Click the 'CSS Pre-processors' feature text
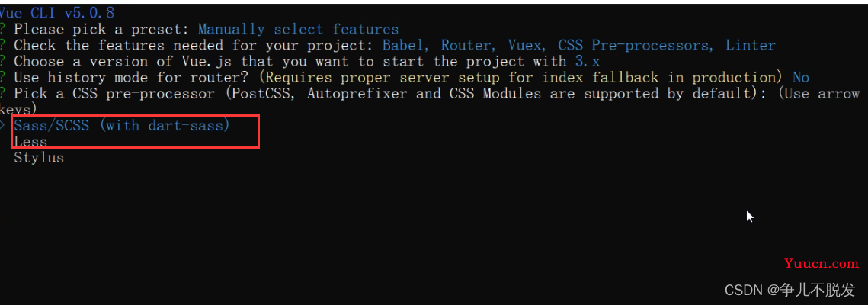This screenshot has height=305, width=868. (x=636, y=46)
